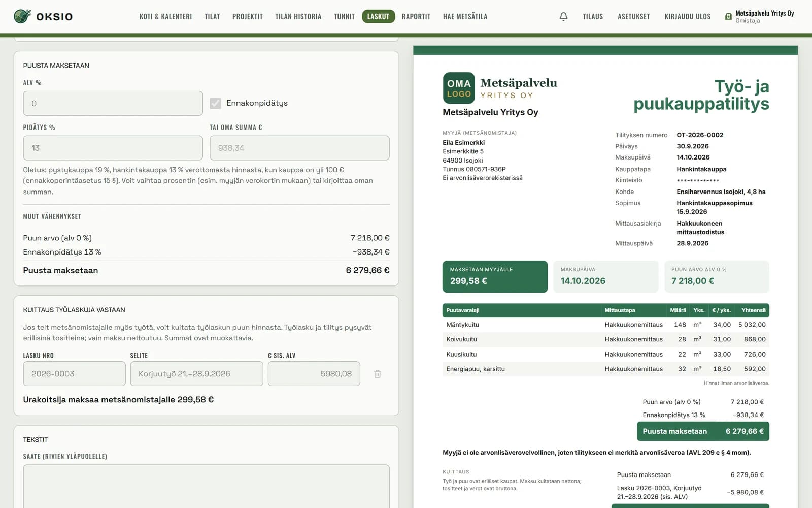Select the Laskut tab
Screen dimensions: 812x508
coord(378,16)
